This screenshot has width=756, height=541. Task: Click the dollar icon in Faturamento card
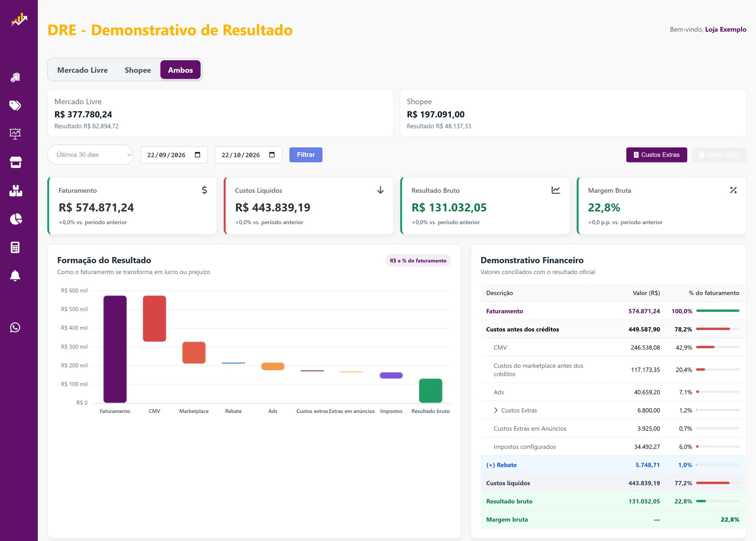tap(204, 190)
